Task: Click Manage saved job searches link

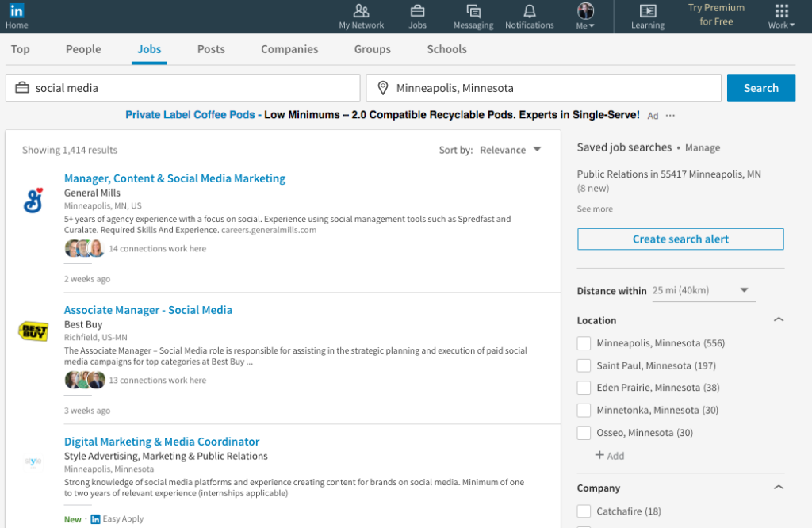Action: (x=703, y=148)
